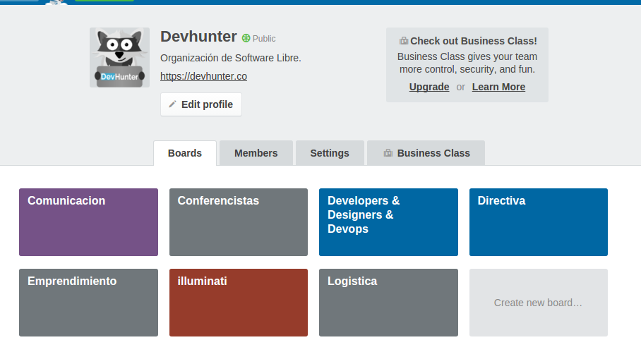Open the Conferencistas board
This screenshot has width=641, height=364.
[239, 222]
